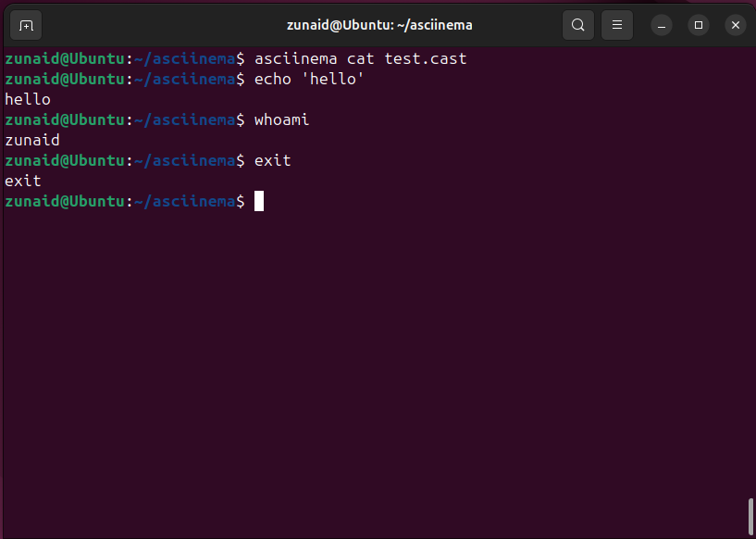Image resolution: width=756 pixels, height=539 pixels.
Task: Select the 'exit' command text
Action: tap(272, 160)
